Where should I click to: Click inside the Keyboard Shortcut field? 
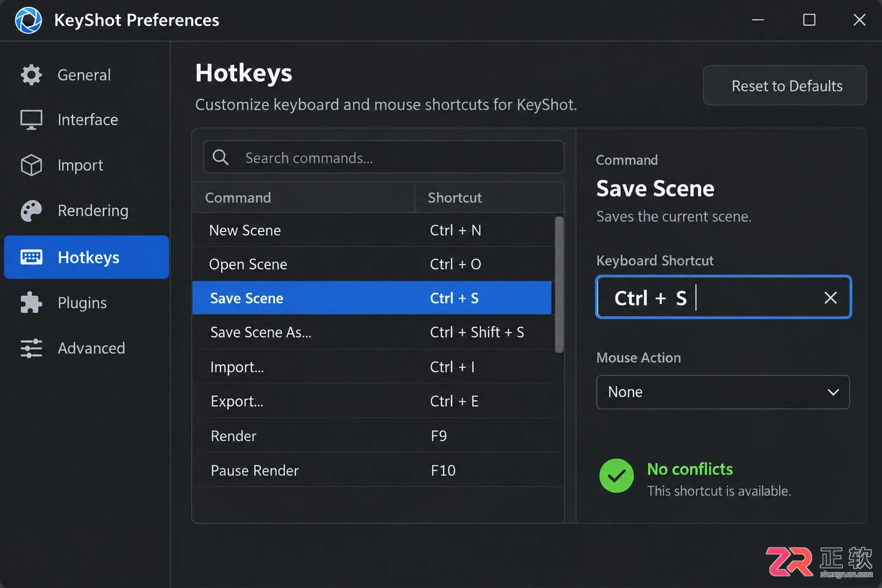tap(723, 298)
